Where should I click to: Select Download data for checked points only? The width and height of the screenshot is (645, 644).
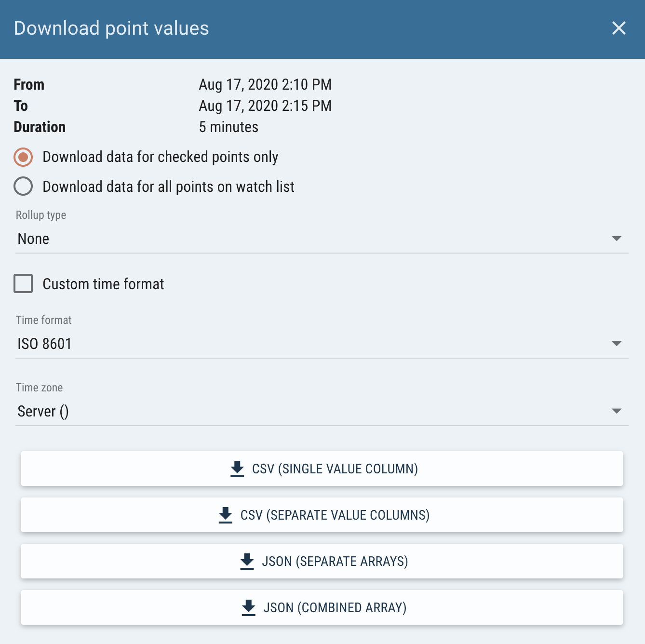[23, 157]
